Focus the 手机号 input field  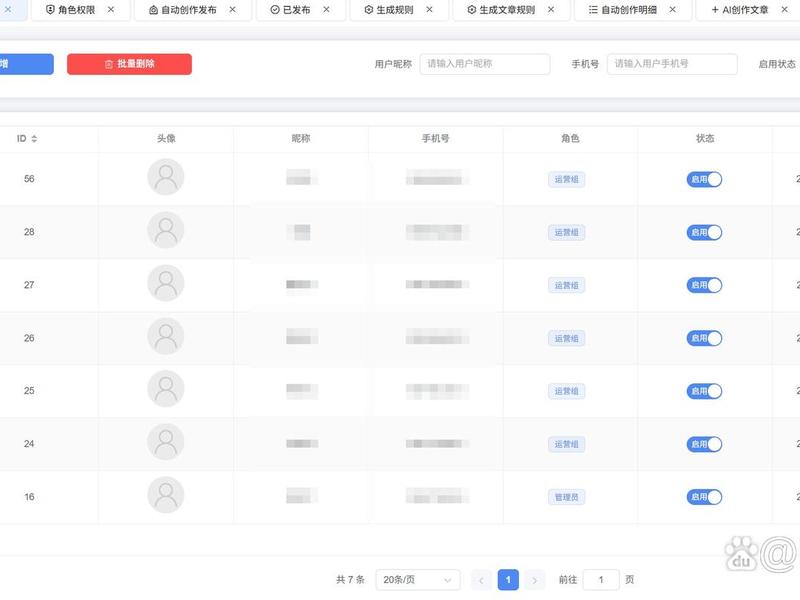[x=672, y=64]
